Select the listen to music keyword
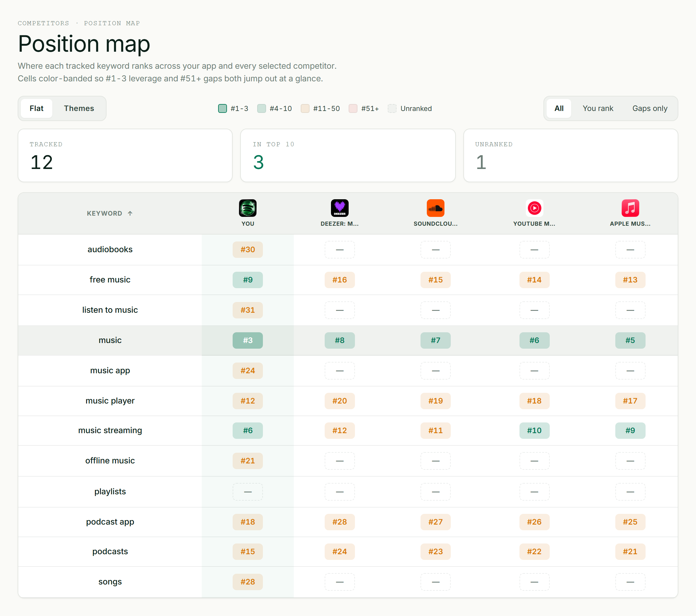 110,310
